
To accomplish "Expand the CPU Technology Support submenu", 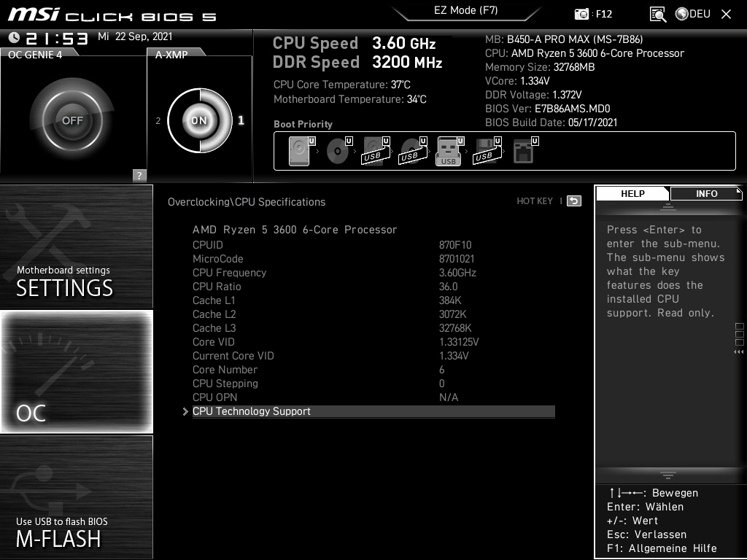I will (251, 411).
